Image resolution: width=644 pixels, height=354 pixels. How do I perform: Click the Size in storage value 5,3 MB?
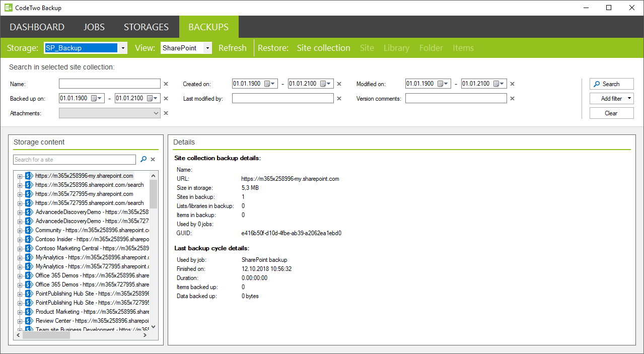point(250,188)
